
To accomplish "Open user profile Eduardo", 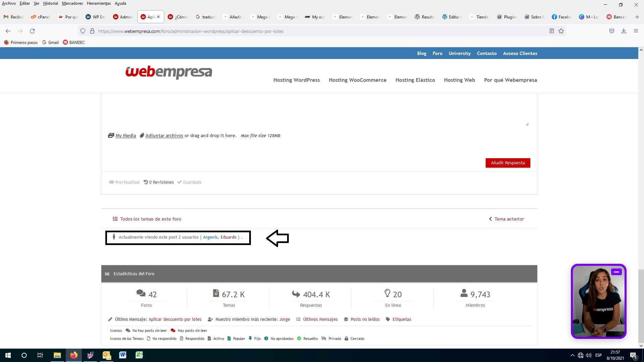I will click(228, 237).
